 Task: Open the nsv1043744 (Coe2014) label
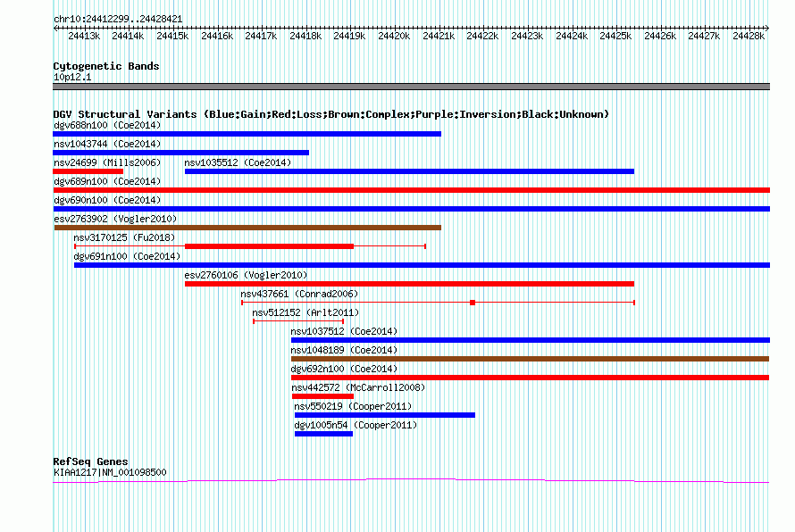(x=107, y=144)
